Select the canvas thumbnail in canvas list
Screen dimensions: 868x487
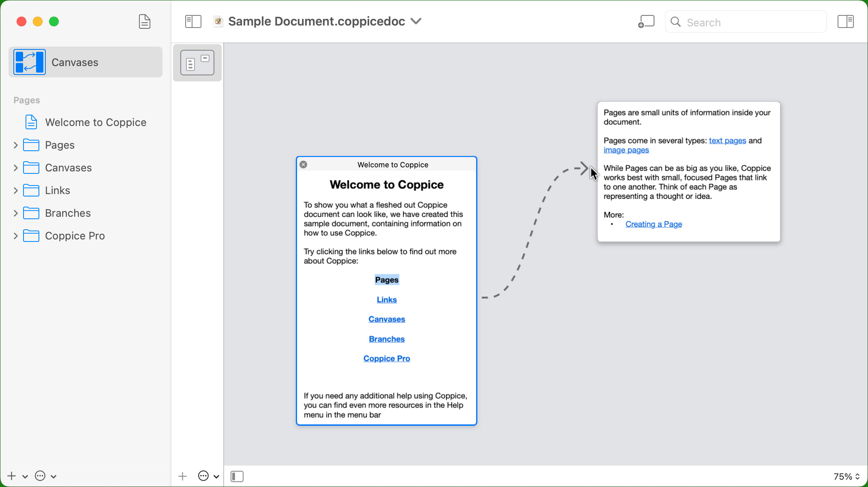[x=197, y=63]
